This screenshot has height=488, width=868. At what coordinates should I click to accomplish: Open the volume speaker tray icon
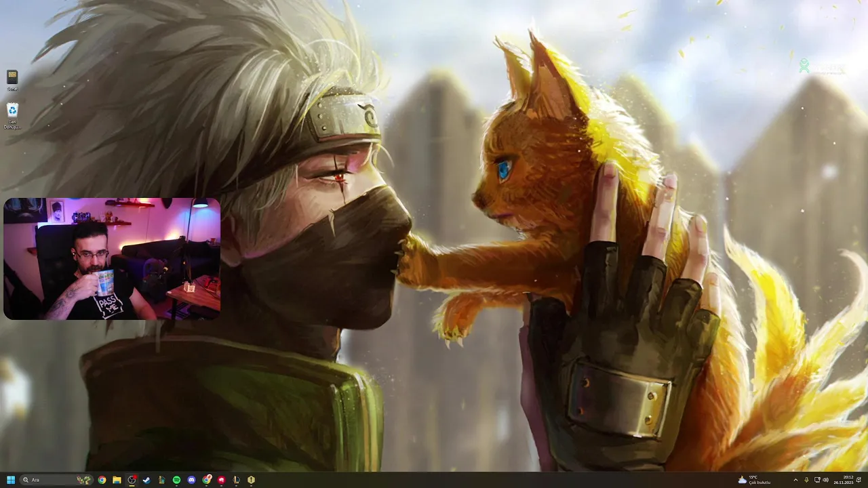(x=825, y=480)
